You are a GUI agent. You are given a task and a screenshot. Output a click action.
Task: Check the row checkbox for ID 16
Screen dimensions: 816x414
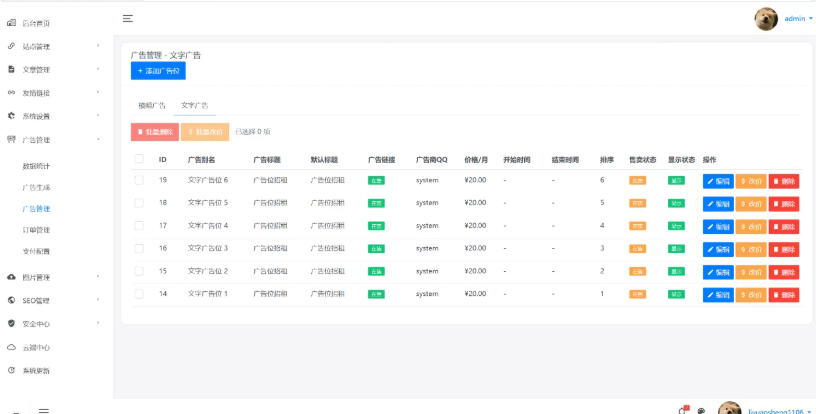point(139,248)
